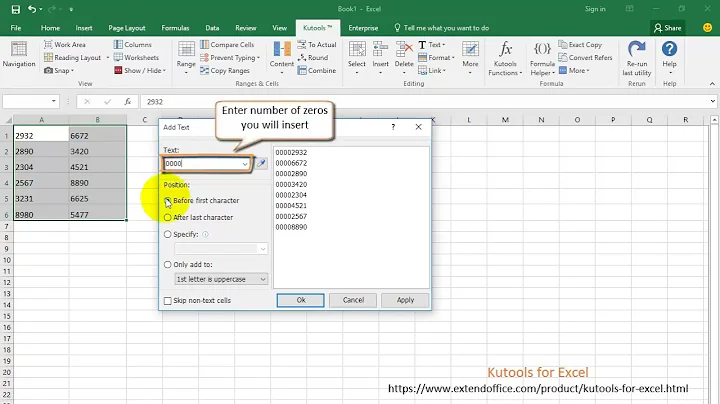Image resolution: width=720 pixels, height=404 pixels.
Task: Click Exact Copy tool
Action: 580,45
